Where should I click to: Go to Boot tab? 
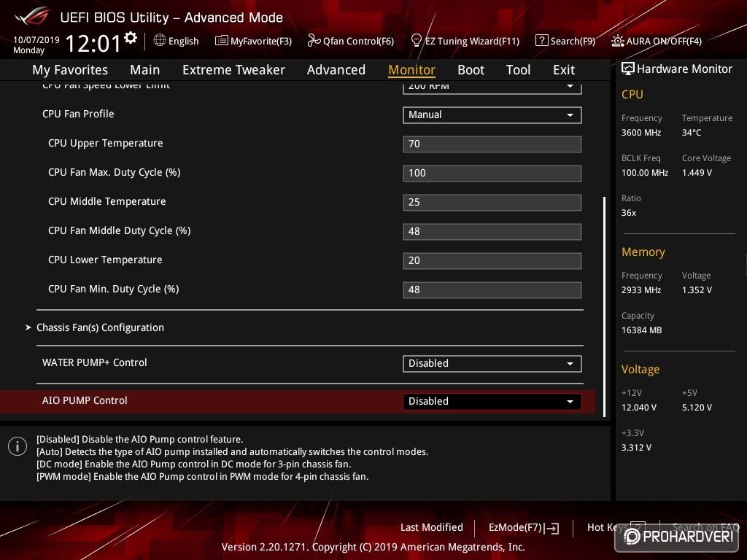coord(471,70)
